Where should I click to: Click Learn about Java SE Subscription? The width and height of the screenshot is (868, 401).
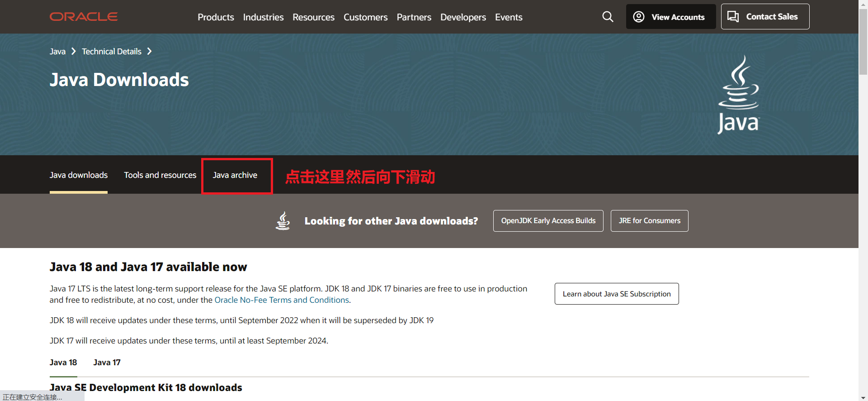tap(617, 294)
